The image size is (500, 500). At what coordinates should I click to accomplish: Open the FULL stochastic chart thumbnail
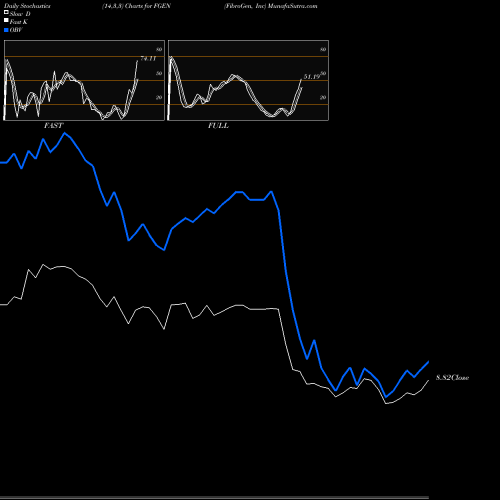tap(248, 80)
